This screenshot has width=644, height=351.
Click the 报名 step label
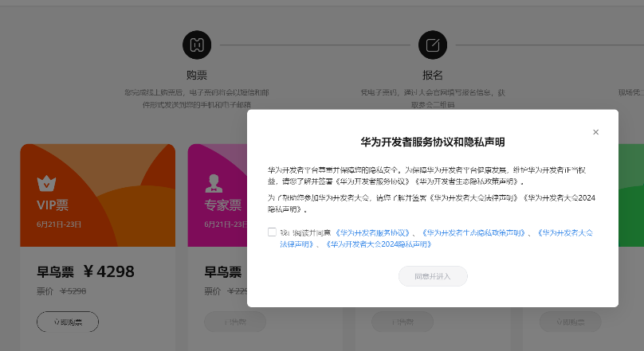[x=433, y=75]
